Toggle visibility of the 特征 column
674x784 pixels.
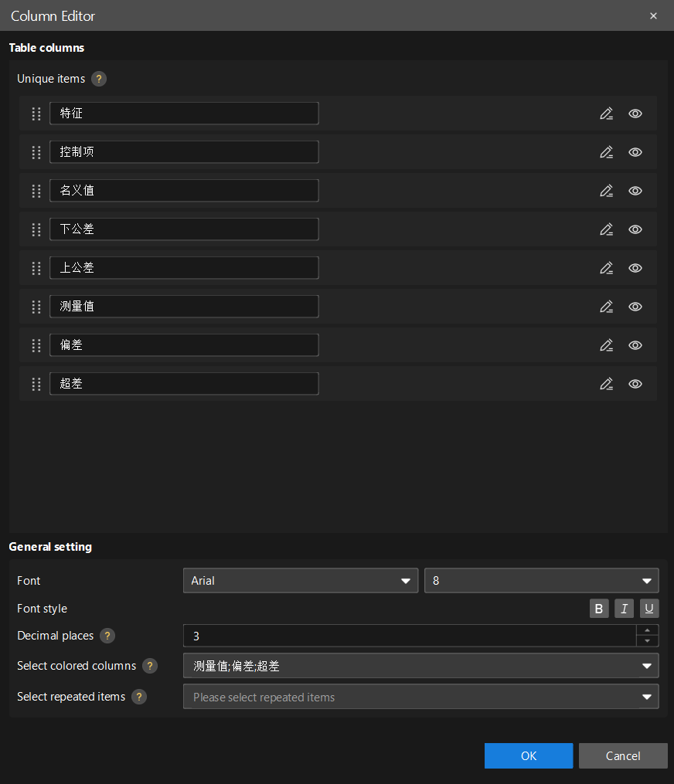pos(635,113)
